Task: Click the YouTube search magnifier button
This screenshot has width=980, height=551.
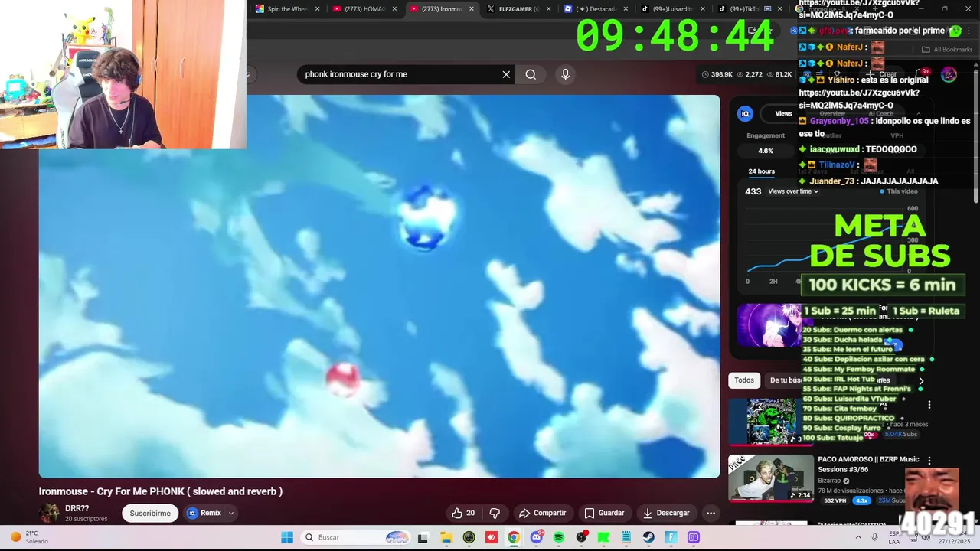Action: 531,74
